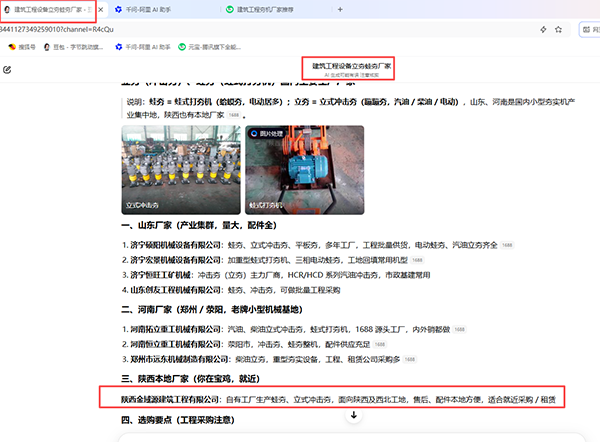Open a new browser tab with plus
Image resolution: width=600 pixels, height=442 pixels.
pos(340,10)
